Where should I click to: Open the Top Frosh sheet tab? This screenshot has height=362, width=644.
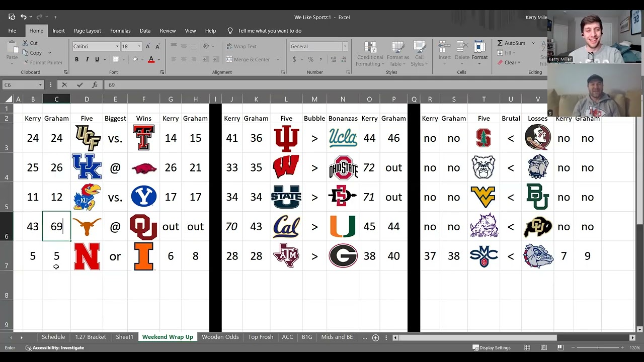[261, 337]
